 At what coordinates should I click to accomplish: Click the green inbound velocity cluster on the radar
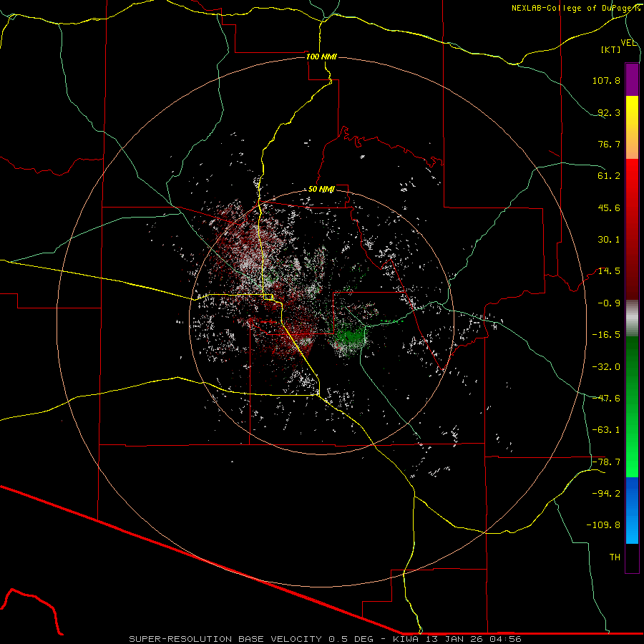[x=349, y=339]
